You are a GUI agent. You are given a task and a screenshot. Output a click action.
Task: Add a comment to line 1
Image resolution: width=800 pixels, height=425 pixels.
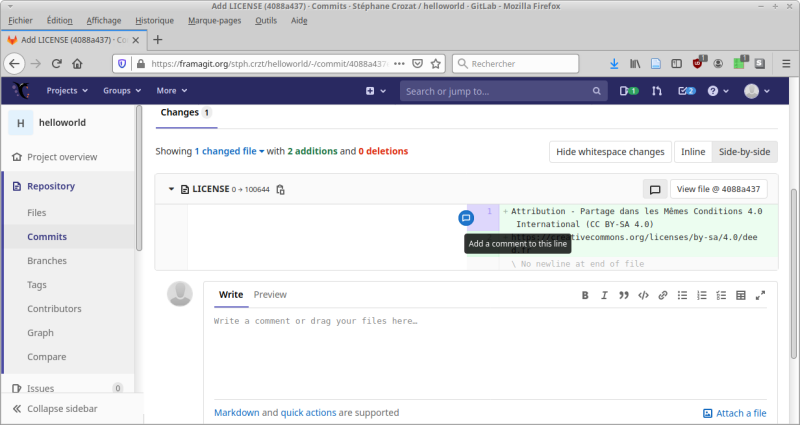[466, 218]
